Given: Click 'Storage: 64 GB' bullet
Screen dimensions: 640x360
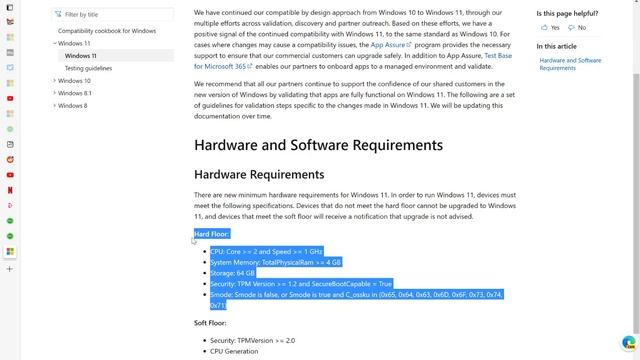Looking at the screenshot, I should tap(232, 273).
